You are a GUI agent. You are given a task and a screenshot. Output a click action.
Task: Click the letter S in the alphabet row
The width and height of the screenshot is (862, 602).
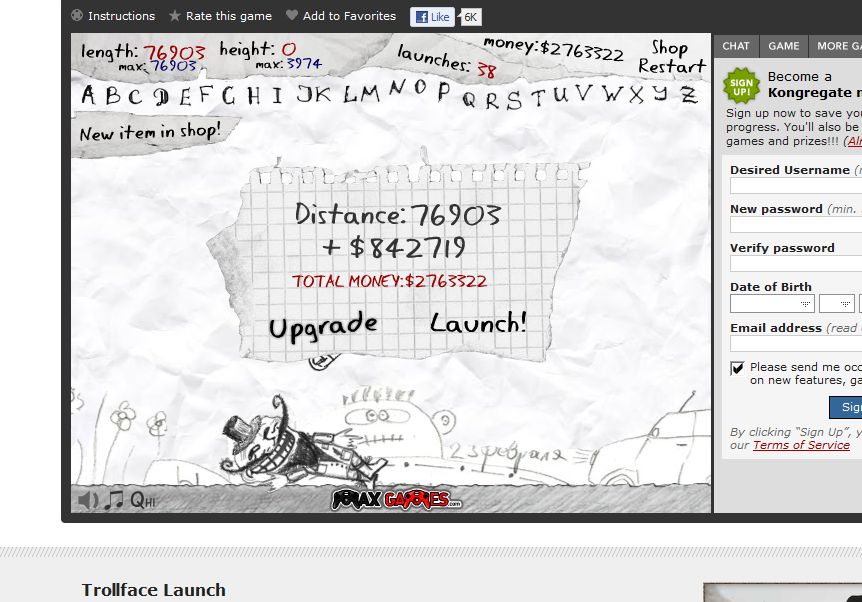click(x=513, y=100)
